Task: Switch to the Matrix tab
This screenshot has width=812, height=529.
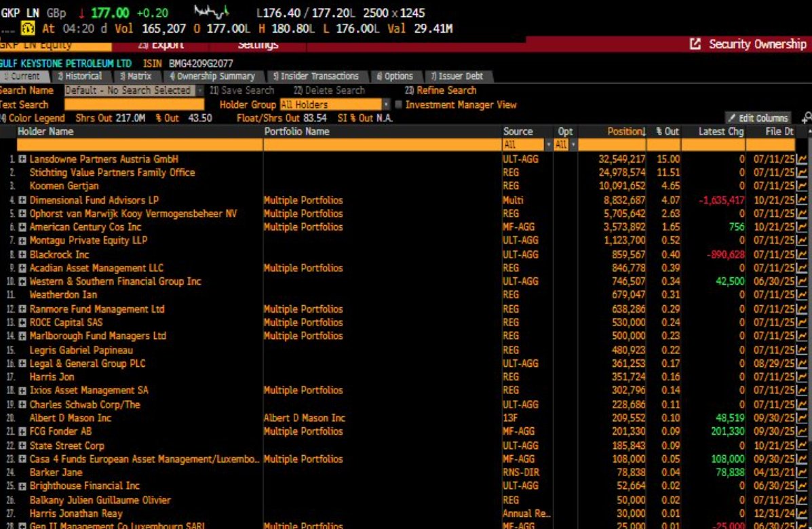Action: click(136, 76)
